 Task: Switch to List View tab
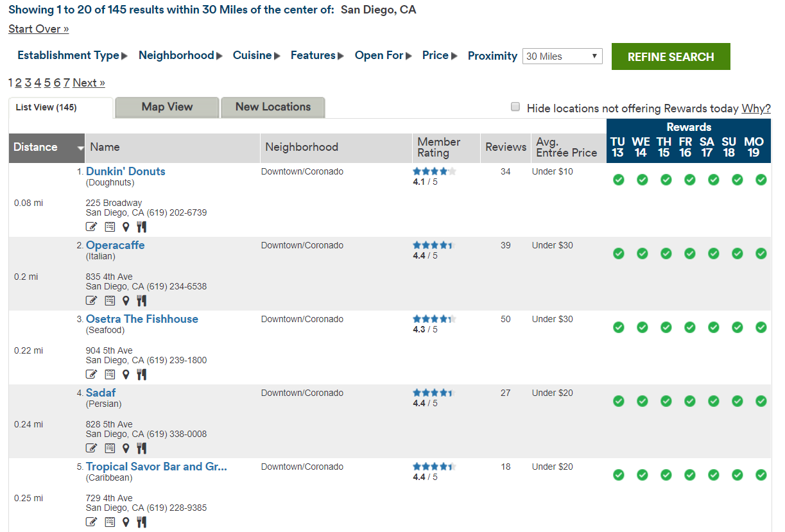61,108
